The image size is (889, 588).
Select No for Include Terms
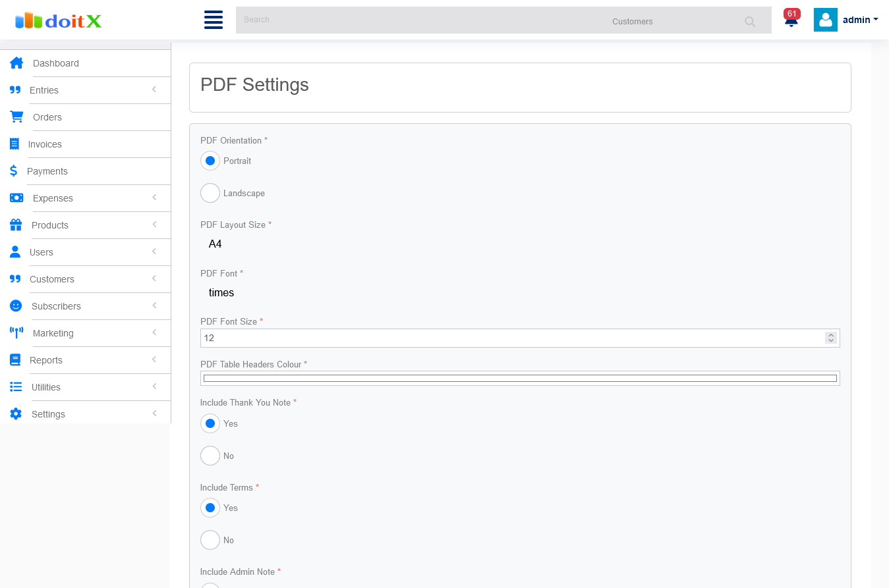210,540
